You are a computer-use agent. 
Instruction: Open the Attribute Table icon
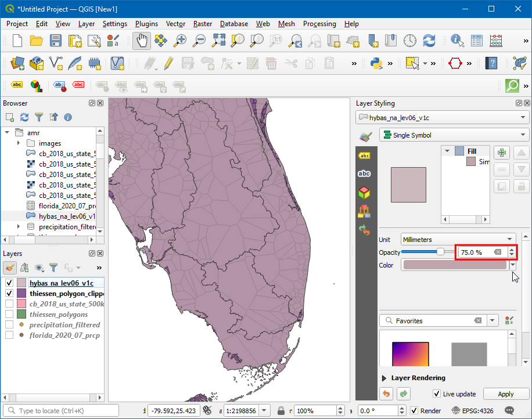pyautogui.click(x=477, y=41)
